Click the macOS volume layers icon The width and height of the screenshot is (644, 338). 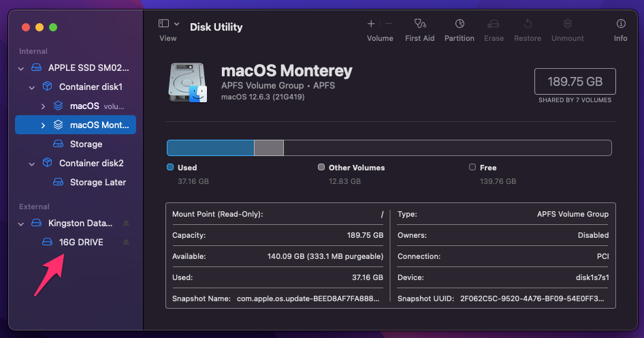click(x=59, y=106)
